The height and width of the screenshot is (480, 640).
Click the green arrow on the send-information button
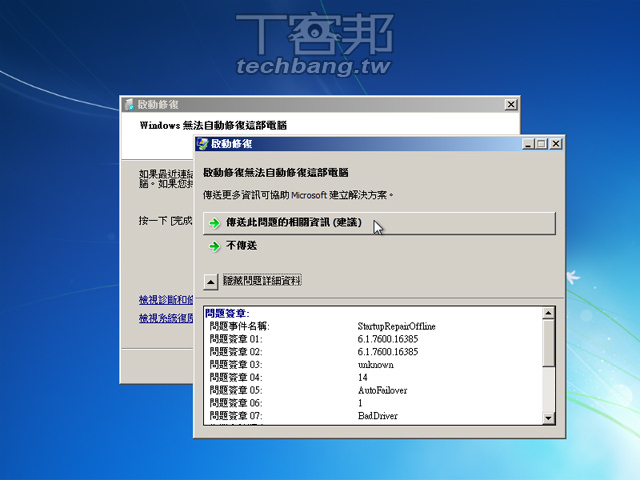(x=214, y=223)
